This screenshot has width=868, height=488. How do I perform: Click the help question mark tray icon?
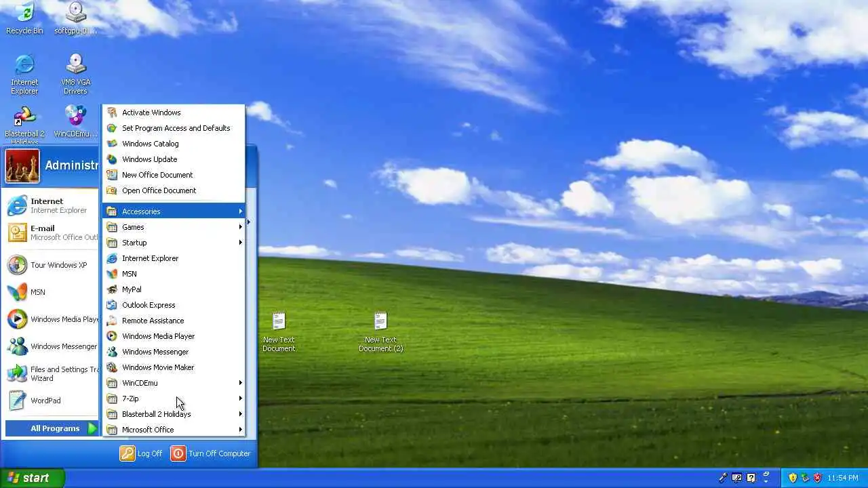point(751,478)
